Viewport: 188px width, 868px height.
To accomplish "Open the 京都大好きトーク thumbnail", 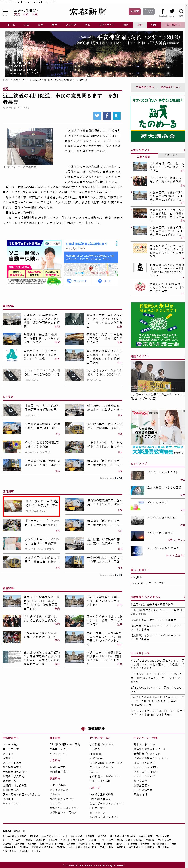I will point(140,248).
